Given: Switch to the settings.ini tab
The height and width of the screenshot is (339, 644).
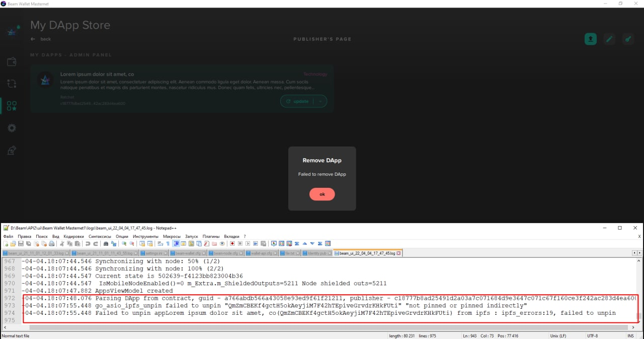Looking at the screenshot, I should point(154,253).
